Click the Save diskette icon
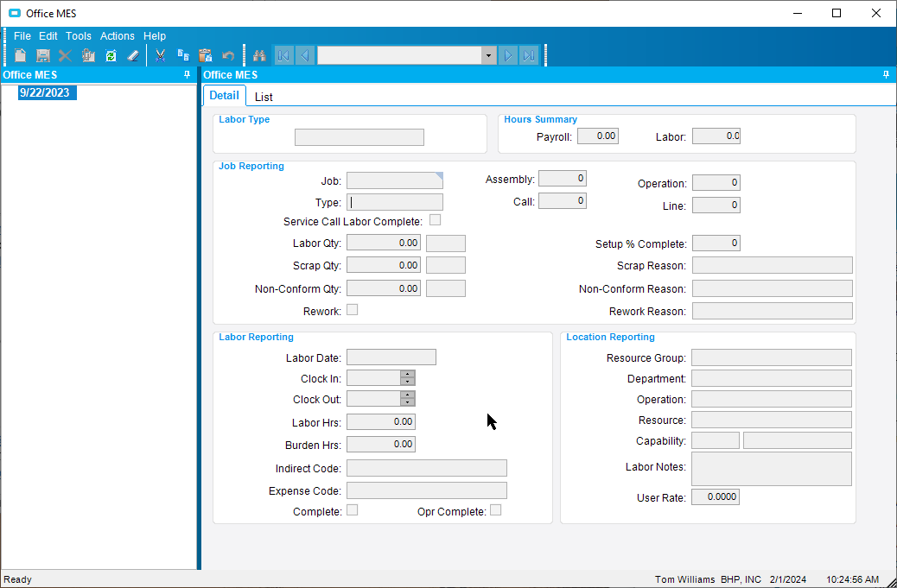Viewport: 897px width, 588px height. (x=42, y=55)
